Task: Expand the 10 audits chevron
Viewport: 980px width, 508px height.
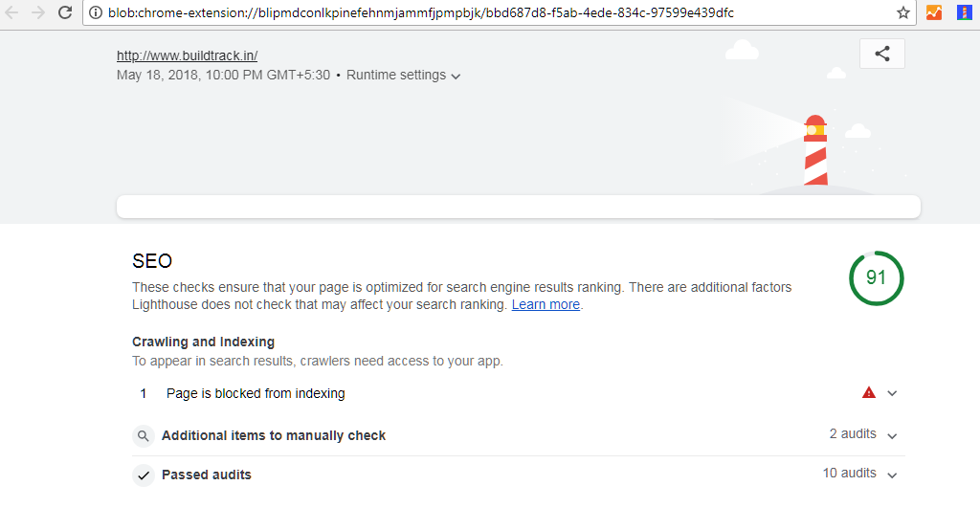Action: pyautogui.click(x=892, y=475)
